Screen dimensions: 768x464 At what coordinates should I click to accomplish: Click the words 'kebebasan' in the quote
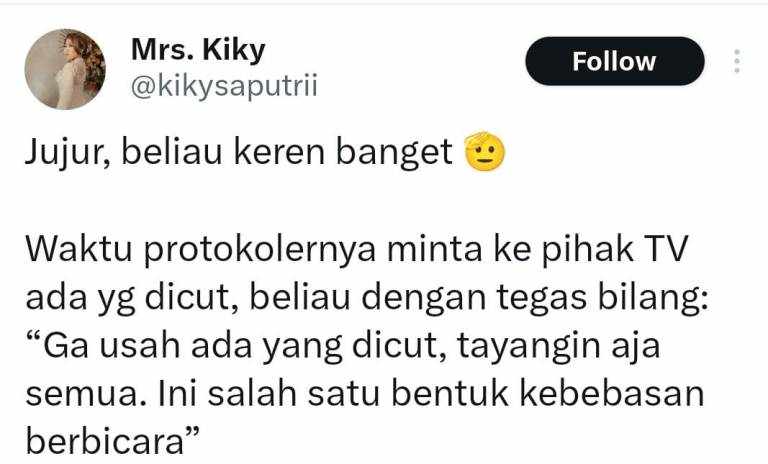click(x=612, y=393)
